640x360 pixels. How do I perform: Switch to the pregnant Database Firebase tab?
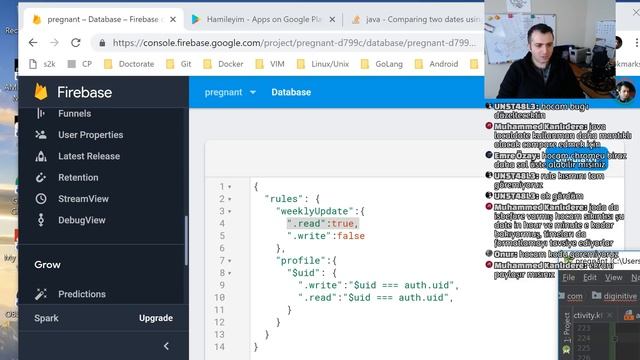point(104,19)
